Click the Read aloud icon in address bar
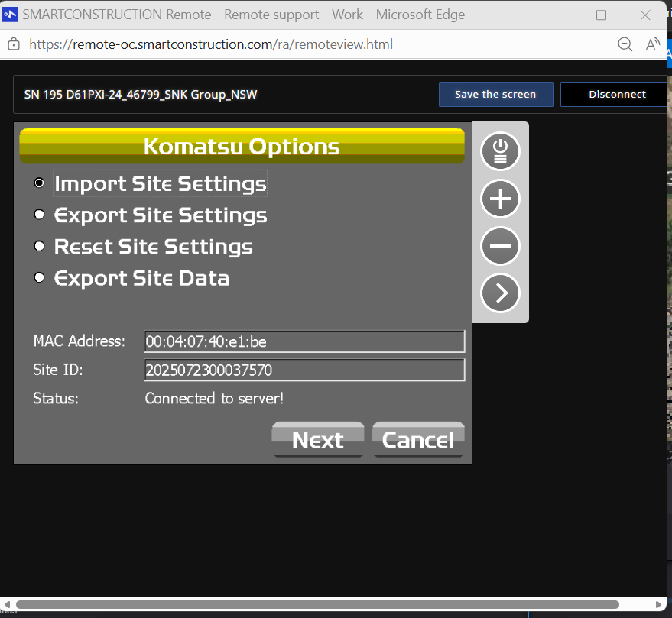 (652, 44)
